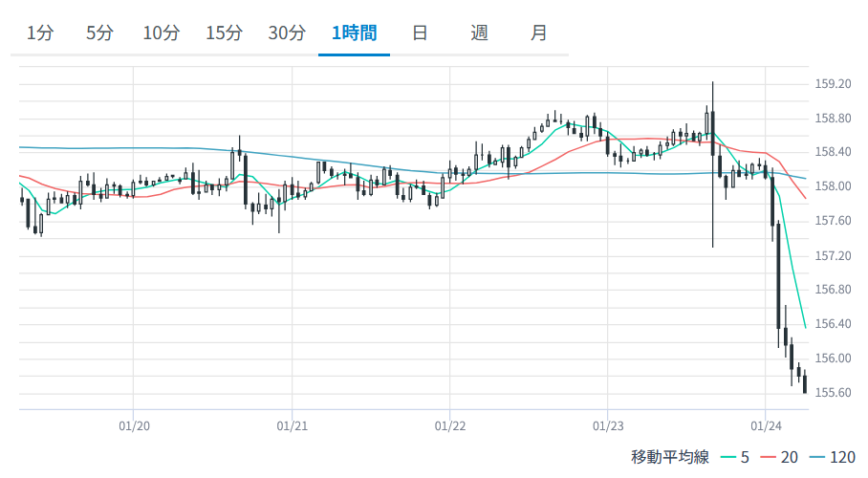Click the 移動平均線 legend label
The width and height of the screenshot is (868, 478).
pos(669,457)
